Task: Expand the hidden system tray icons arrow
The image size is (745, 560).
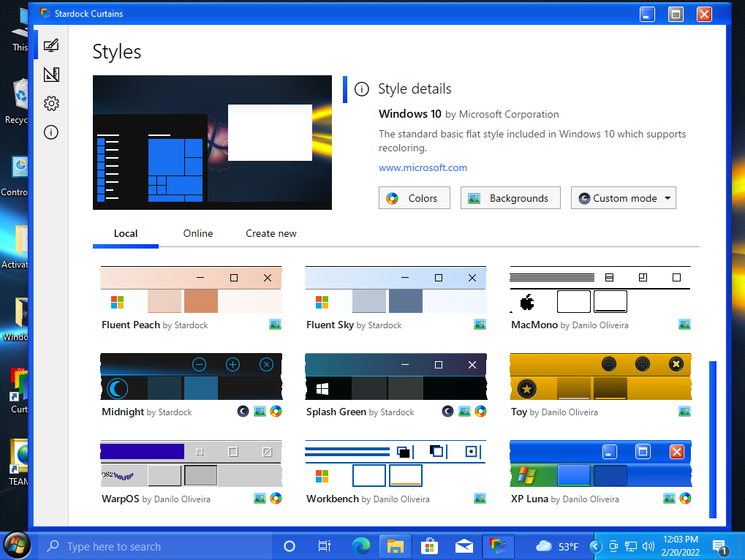Action: [596, 546]
